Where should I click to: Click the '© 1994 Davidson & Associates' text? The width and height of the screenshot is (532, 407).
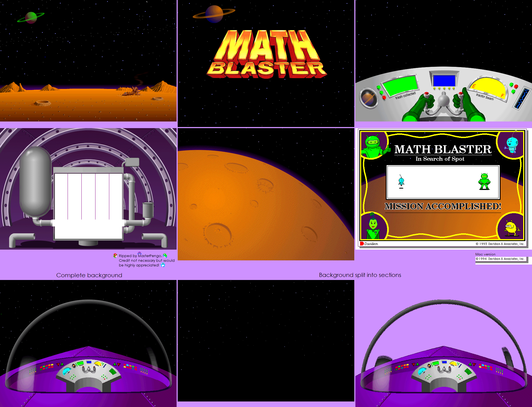point(500,259)
